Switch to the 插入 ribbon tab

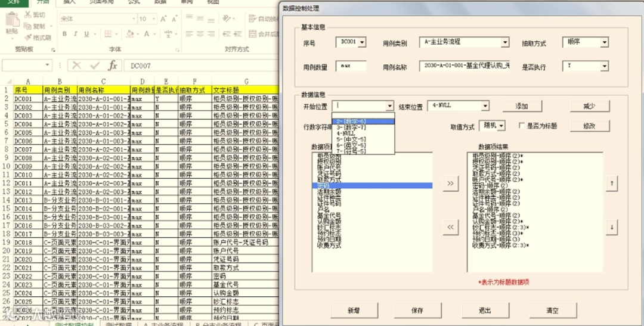click(x=69, y=2)
